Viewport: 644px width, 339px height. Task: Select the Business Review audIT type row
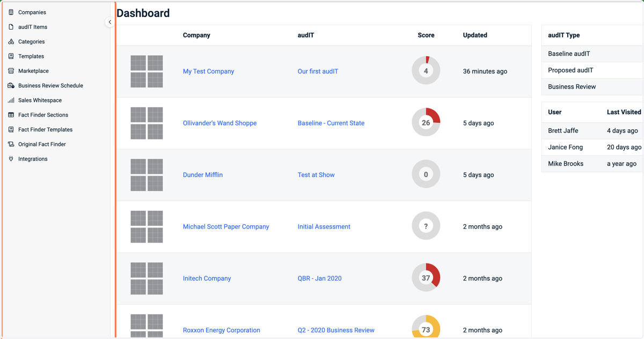coord(592,87)
